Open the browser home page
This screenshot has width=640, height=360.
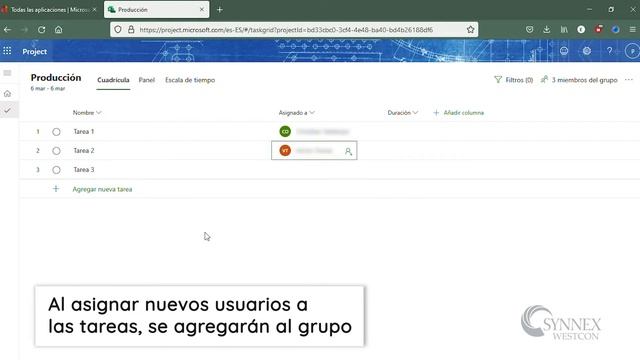[x=58, y=29]
